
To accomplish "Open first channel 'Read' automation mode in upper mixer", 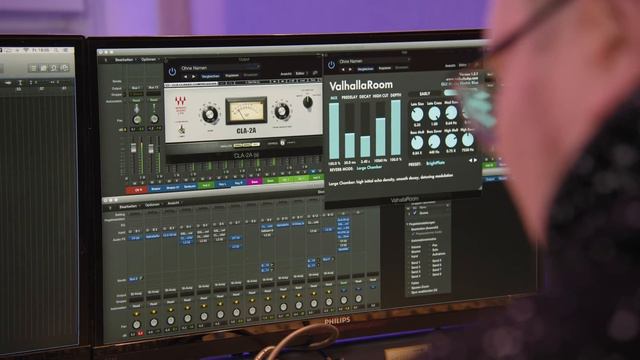I will (136, 100).
